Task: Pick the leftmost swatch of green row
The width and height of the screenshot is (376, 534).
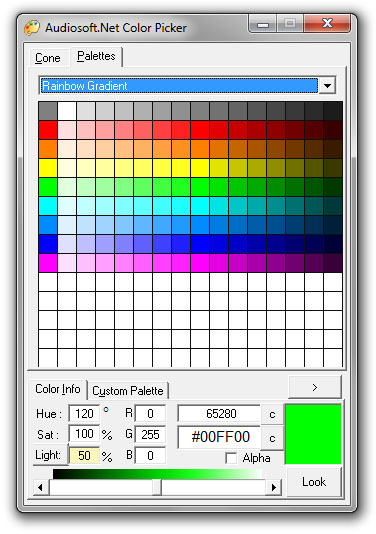Action: tap(48, 187)
